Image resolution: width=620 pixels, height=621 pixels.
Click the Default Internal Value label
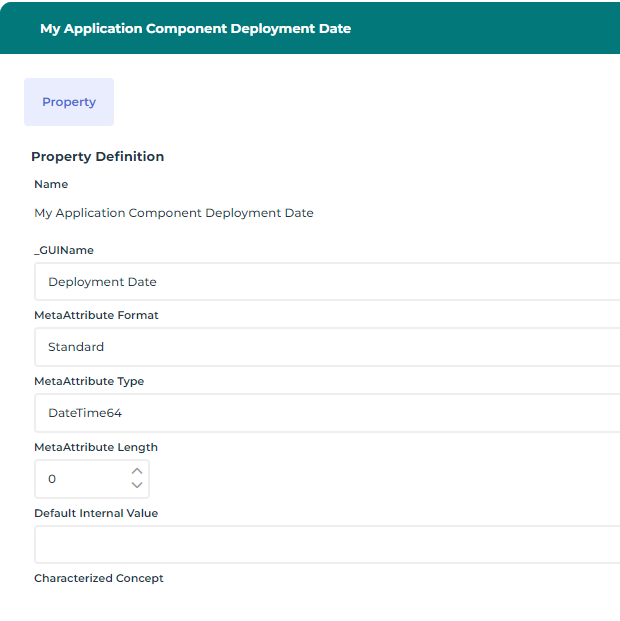[x=96, y=513]
